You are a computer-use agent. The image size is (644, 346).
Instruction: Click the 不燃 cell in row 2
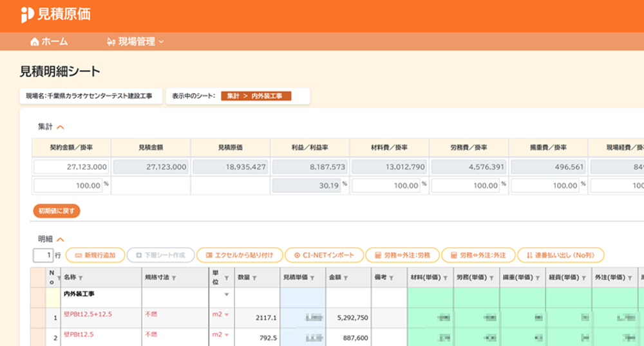click(175, 338)
